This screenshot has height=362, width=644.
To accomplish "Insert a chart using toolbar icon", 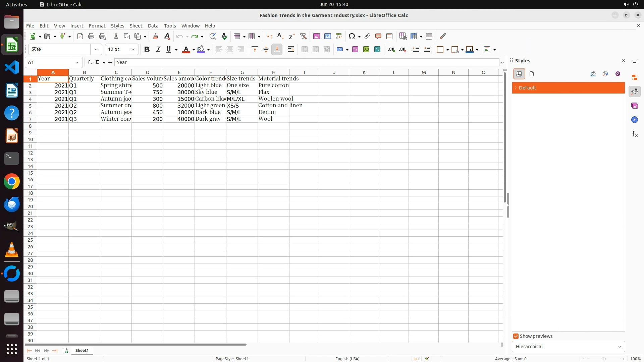I will pyautogui.click(x=327, y=36).
